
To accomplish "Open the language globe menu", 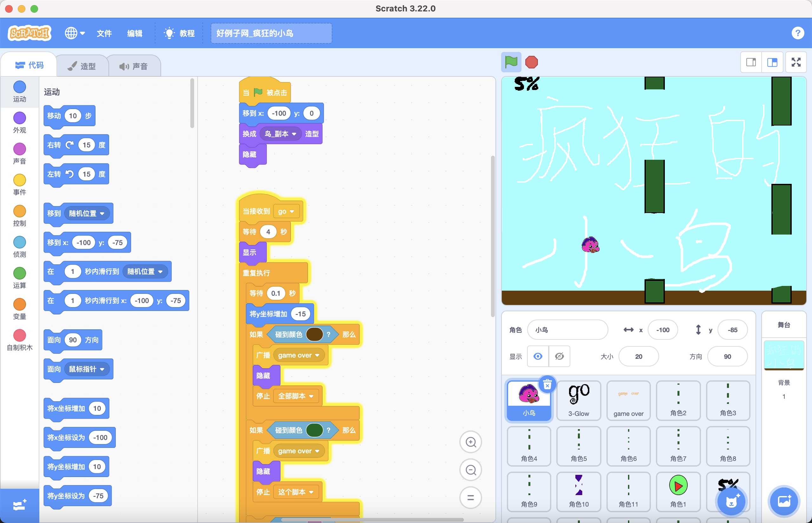I will coord(75,33).
